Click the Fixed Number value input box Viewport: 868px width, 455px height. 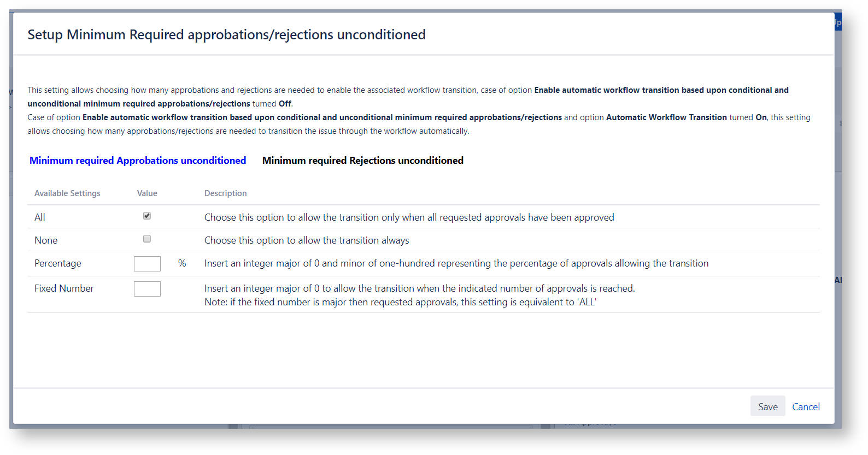pos(147,289)
